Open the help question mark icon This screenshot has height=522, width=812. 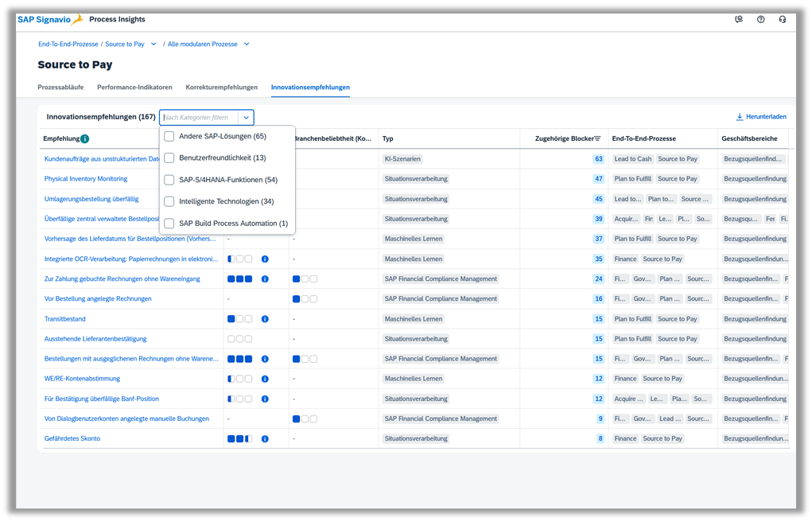click(x=761, y=19)
